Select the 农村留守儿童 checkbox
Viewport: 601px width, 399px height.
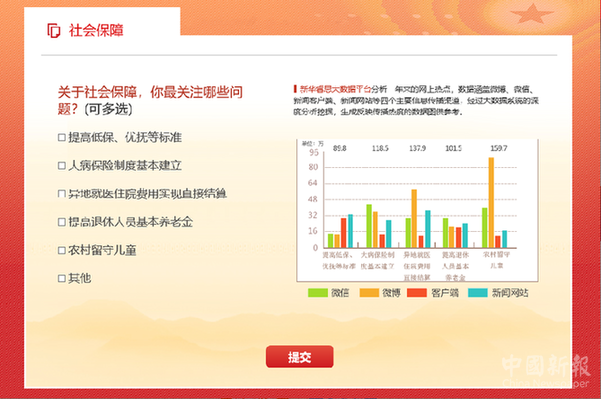coord(62,250)
